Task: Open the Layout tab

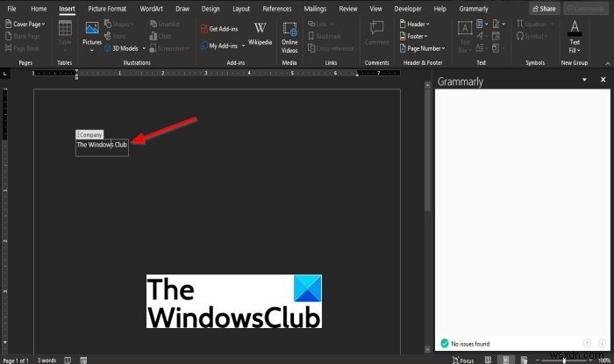Action: [241, 9]
